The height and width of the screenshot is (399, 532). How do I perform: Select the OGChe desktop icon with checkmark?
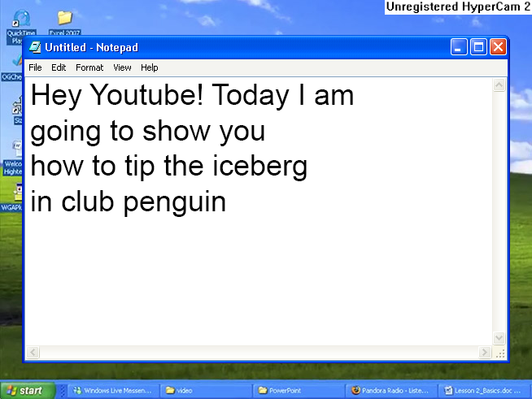click(12, 67)
